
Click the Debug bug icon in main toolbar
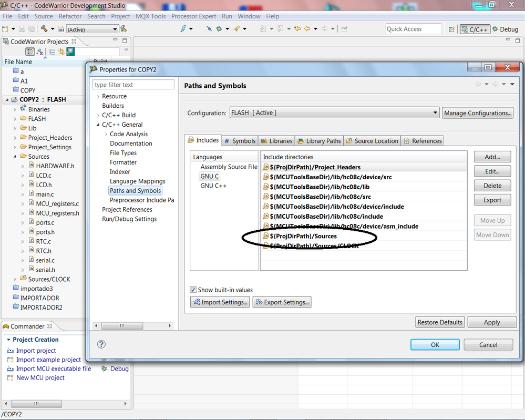click(219, 29)
